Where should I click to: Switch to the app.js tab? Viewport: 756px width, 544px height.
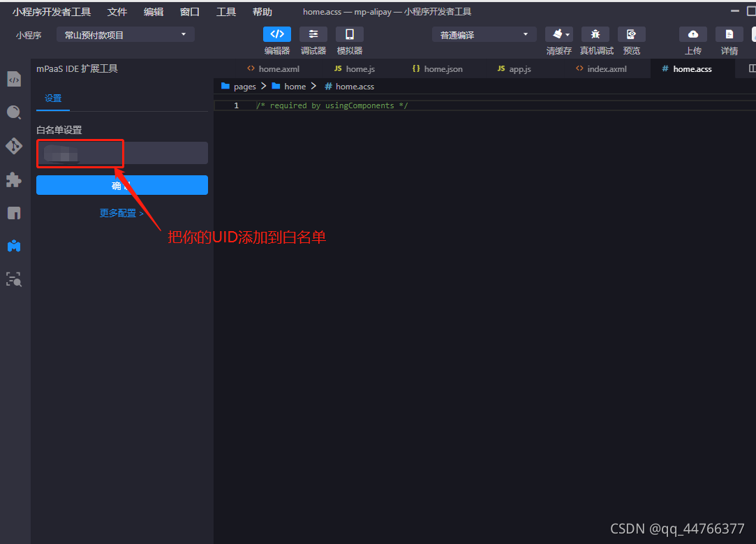(x=514, y=69)
